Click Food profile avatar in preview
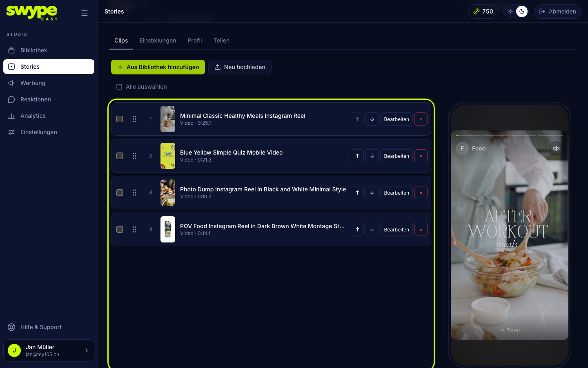Image resolution: width=588 pixels, height=368 pixels. point(462,148)
